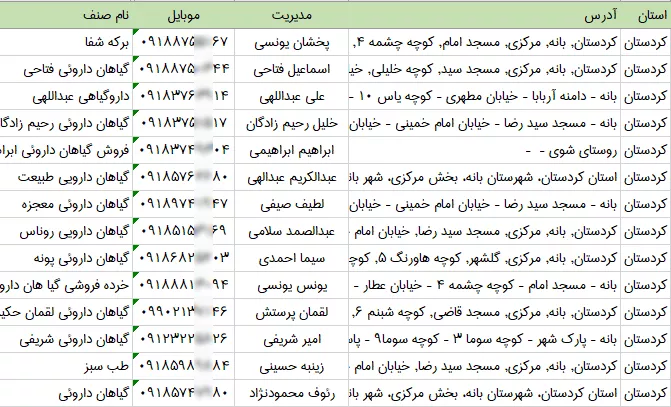Select the address cell روستای شوی
This screenshot has height=407, width=671.
484,150
